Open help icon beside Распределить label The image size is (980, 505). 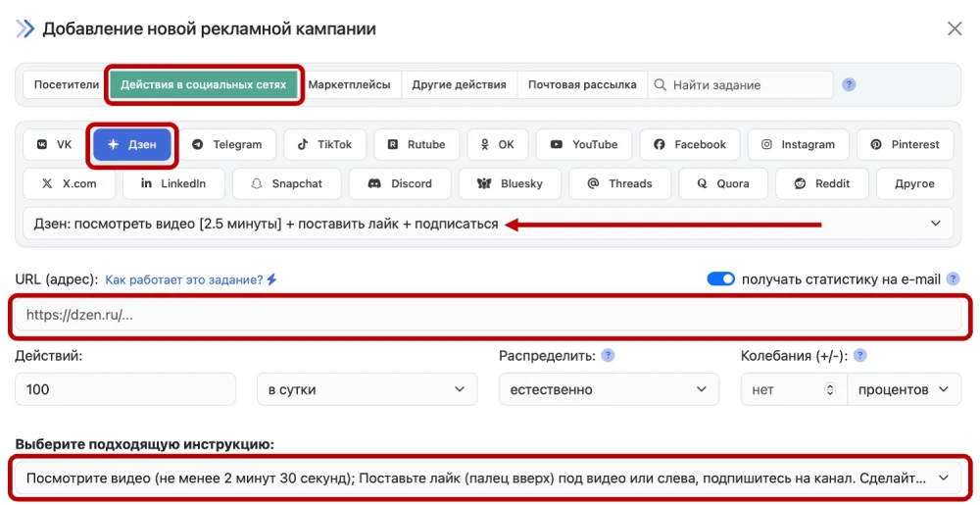608,355
